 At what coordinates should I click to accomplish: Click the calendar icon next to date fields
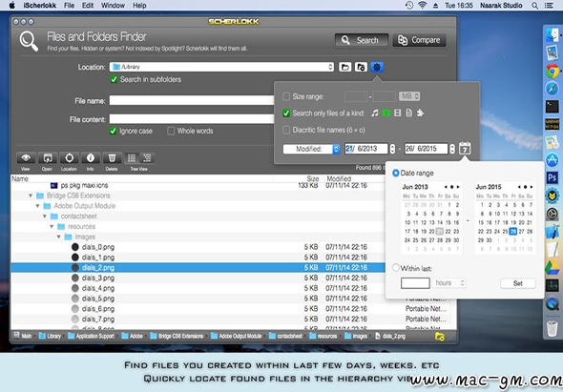tap(465, 148)
